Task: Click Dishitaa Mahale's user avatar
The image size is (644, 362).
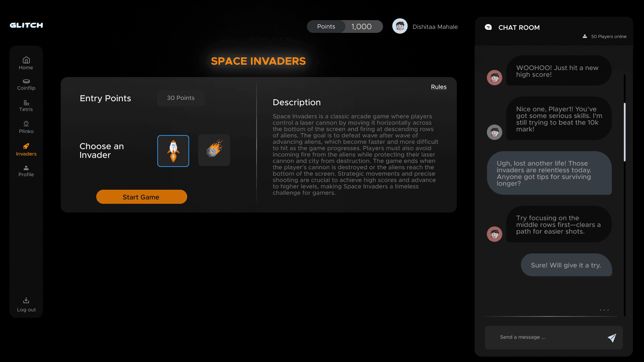Action: point(400,26)
